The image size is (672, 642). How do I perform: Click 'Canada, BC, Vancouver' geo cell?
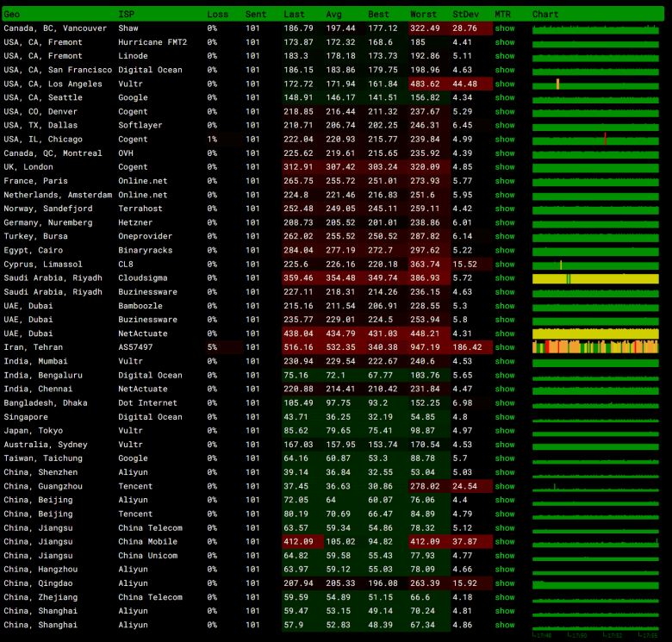(x=55, y=28)
